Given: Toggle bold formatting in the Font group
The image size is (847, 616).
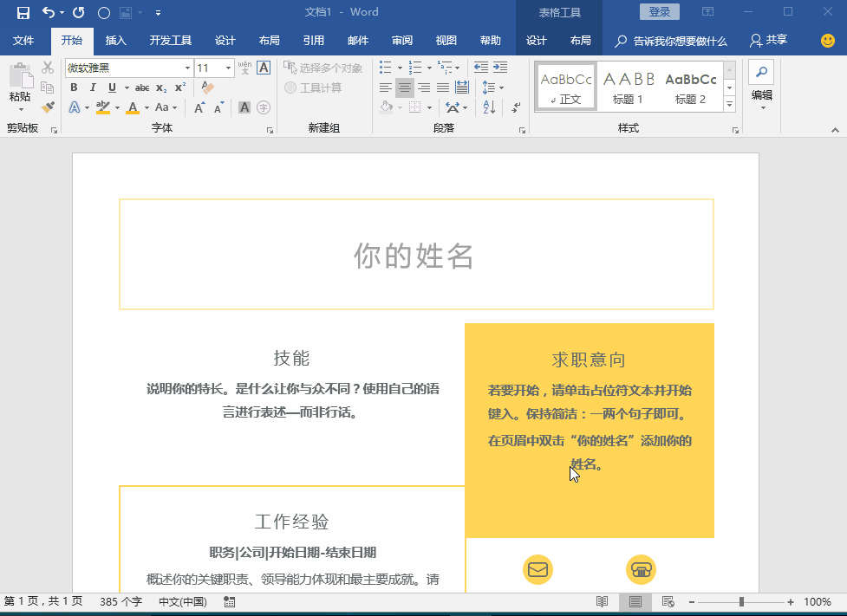Looking at the screenshot, I should (x=74, y=88).
